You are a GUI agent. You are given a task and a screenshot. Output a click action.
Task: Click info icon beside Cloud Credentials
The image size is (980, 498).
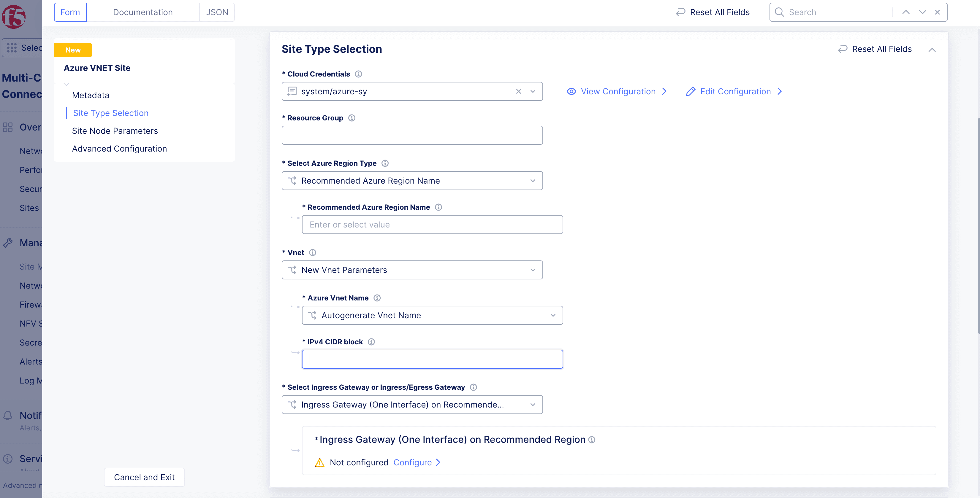point(358,74)
